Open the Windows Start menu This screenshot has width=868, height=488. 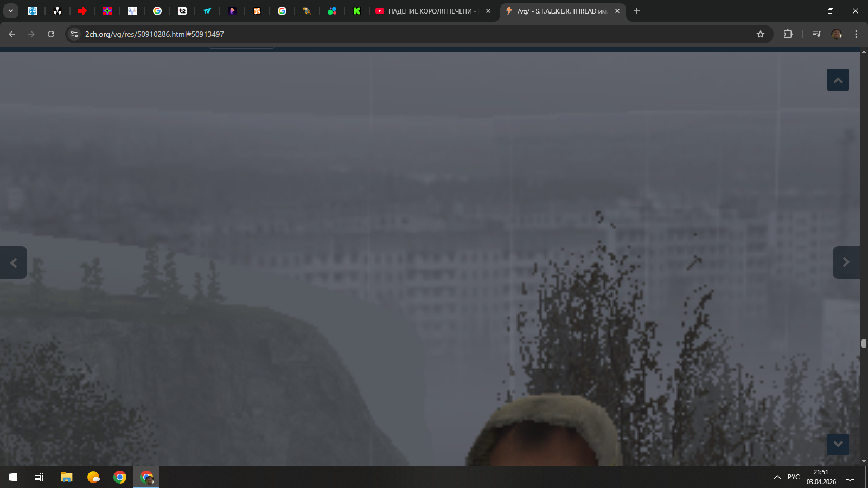(13, 477)
